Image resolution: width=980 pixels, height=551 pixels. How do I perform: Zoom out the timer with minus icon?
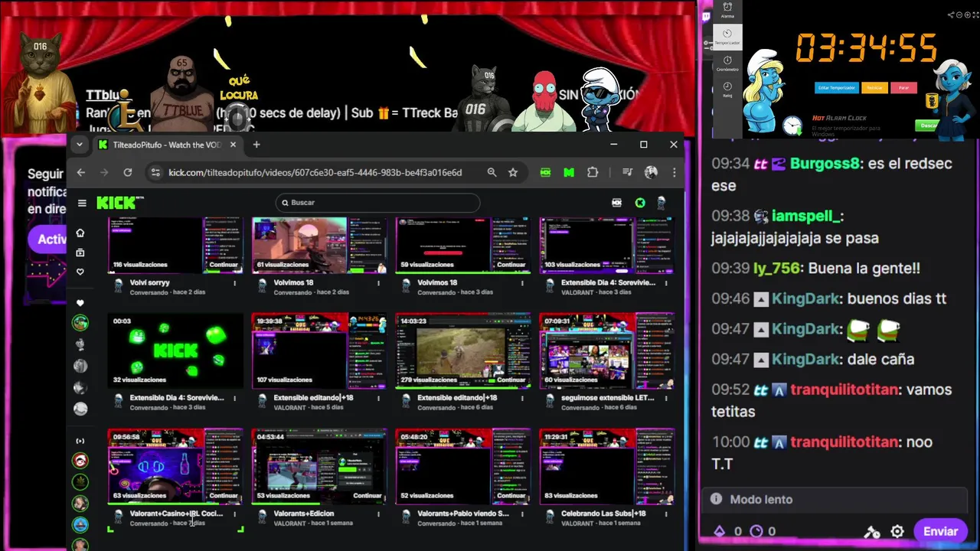coord(958,15)
